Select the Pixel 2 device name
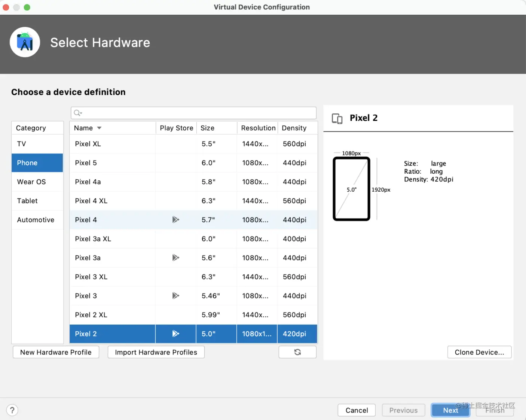Screen dimensions: 526x420 (x=86, y=334)
